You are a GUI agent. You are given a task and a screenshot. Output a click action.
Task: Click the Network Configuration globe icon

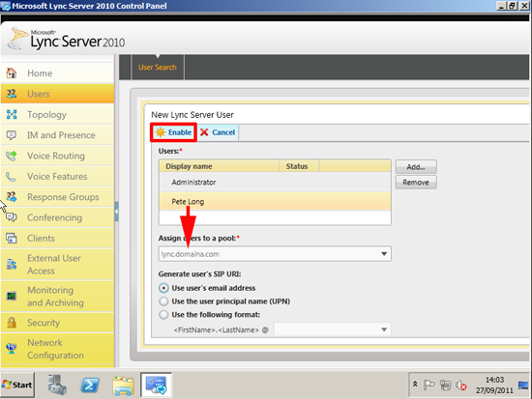12,349
